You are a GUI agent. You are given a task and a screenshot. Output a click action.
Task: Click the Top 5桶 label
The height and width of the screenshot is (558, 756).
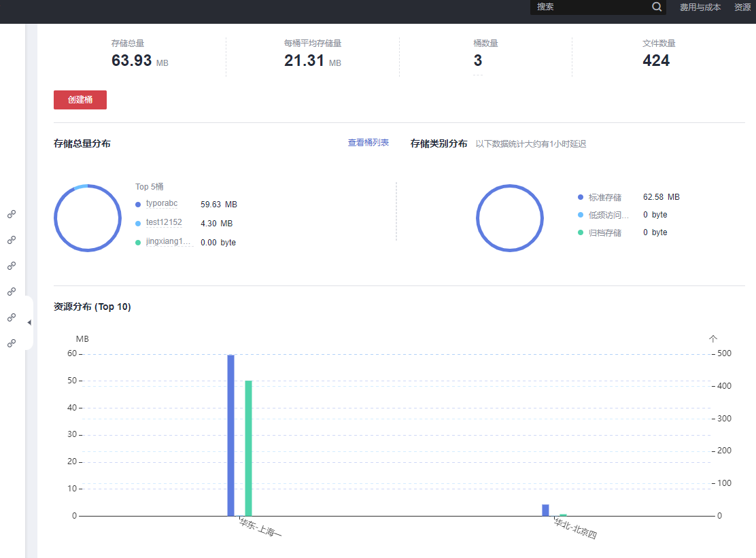point(150,186)
